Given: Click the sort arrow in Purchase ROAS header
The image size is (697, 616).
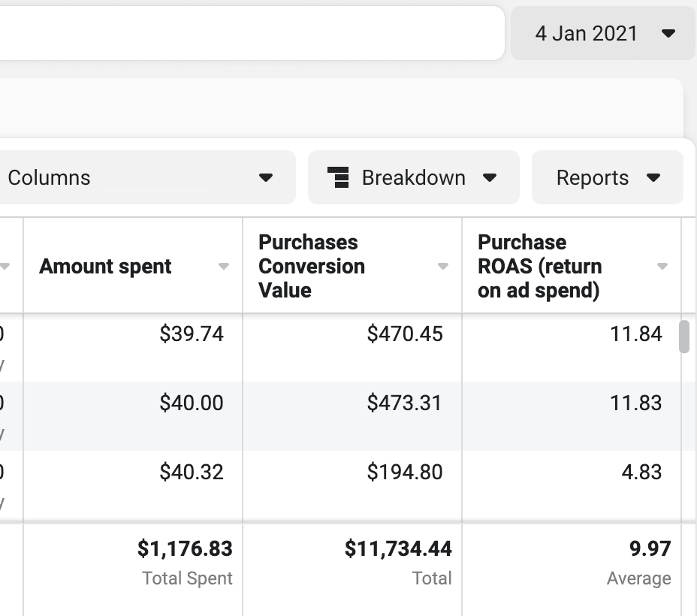Looking at the screenshot, I should coord(662,267).
